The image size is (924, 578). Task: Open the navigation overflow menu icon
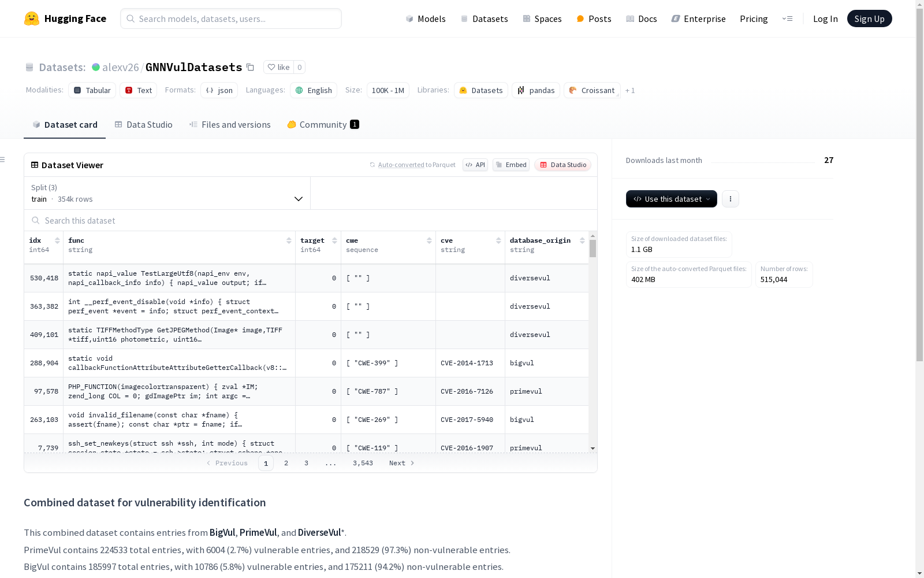pos(787,18)
